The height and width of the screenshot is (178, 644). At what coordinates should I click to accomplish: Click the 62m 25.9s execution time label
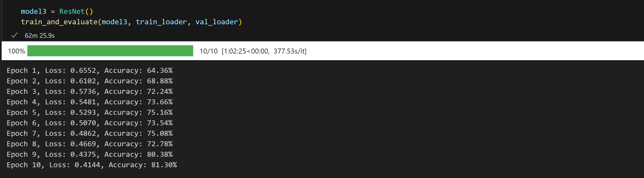[x=40, y=36]
